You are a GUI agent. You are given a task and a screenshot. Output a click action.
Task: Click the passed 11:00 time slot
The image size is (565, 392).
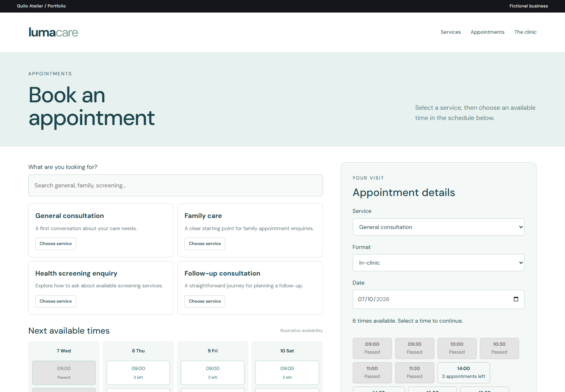point(372,372)
